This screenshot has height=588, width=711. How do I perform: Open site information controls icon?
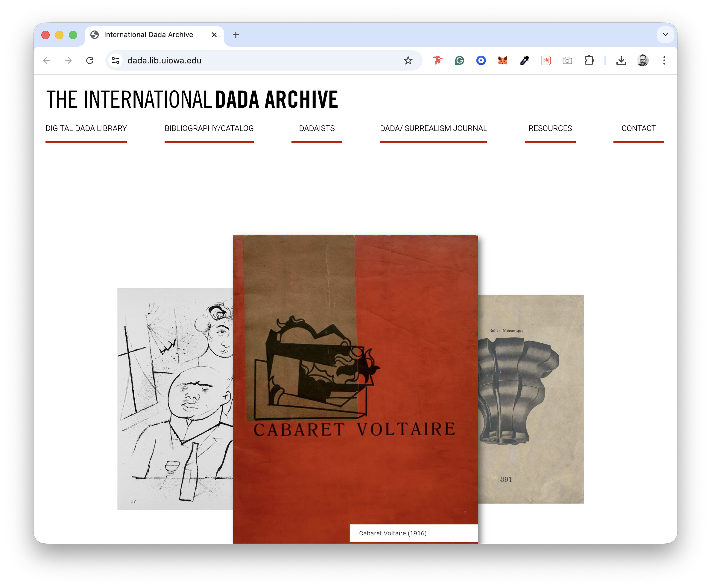pos(116,60)
